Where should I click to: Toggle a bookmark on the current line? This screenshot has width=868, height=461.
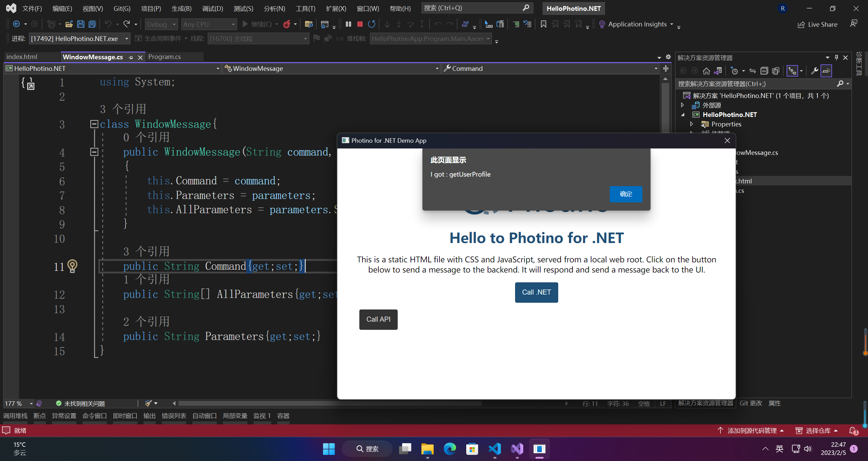(x=543, y=24)
